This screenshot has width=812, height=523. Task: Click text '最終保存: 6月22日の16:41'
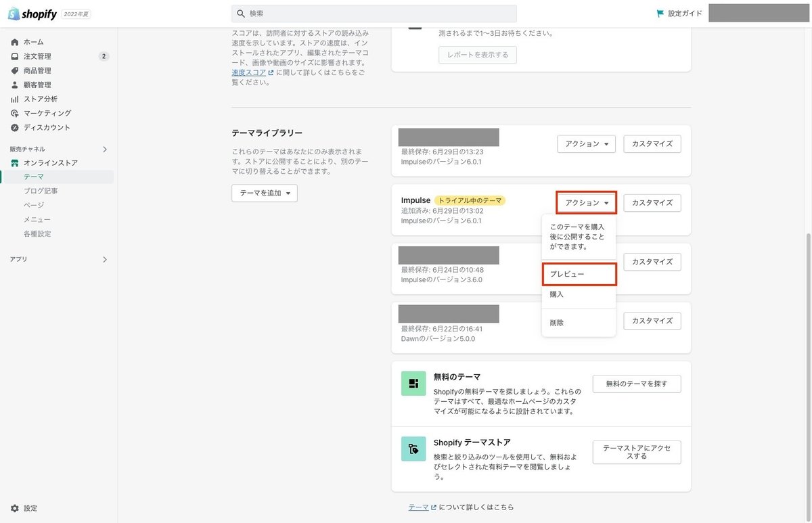[x=442, y=329]
